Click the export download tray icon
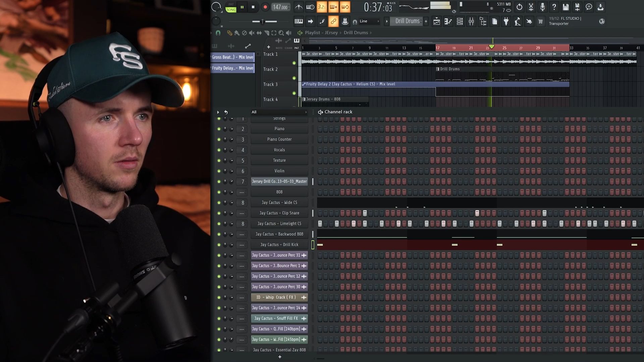Image resolution: width=644 pixels, height=362 pixels. [x=600, y=7]
